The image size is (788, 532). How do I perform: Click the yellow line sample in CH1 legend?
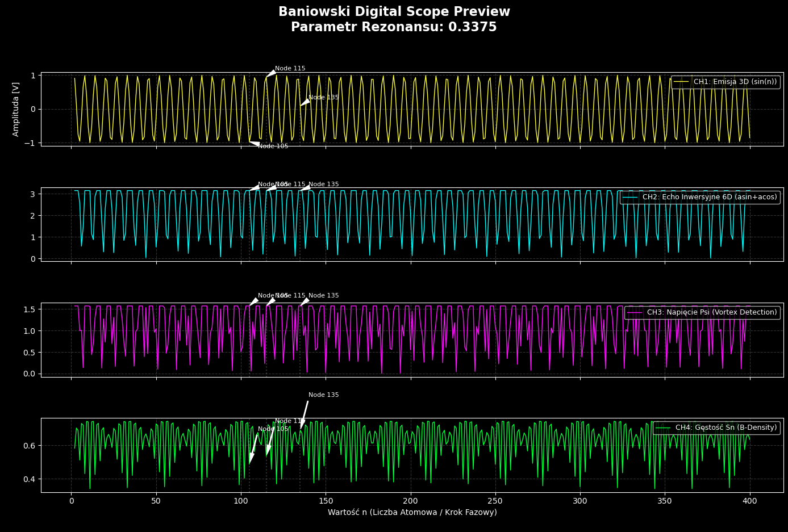tap(681, 82)
